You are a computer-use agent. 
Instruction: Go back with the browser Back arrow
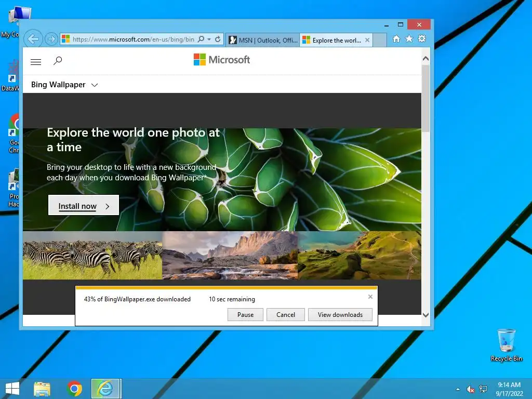click(x=33, y=39)
